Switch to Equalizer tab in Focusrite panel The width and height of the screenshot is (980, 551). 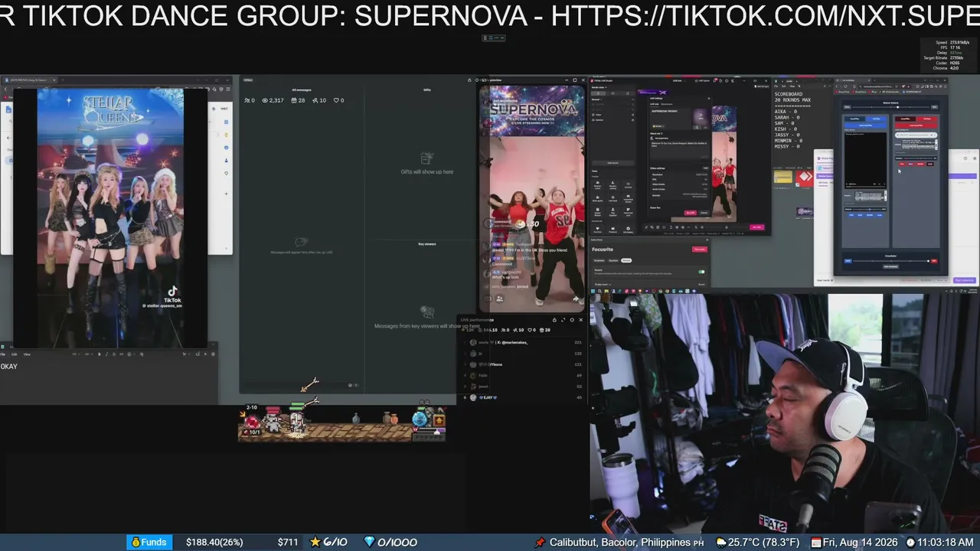[613, 260]
